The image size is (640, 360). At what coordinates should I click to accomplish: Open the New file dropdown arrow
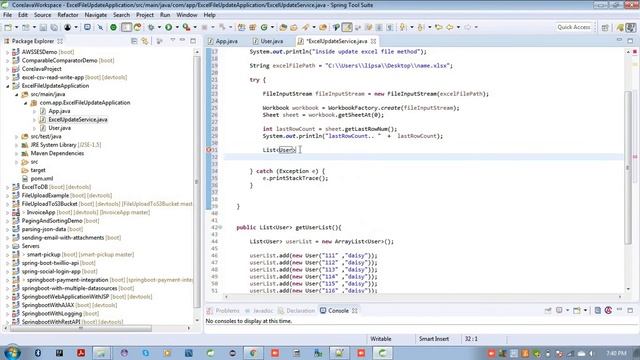[x=16, y=27]
